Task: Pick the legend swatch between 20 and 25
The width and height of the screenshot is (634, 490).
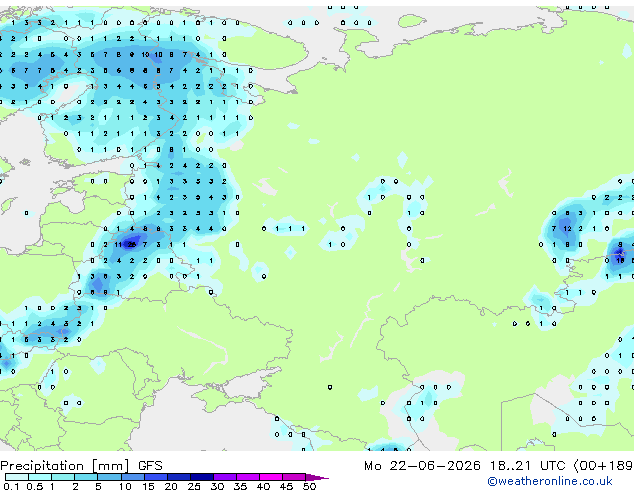Action: coord(179,477)
